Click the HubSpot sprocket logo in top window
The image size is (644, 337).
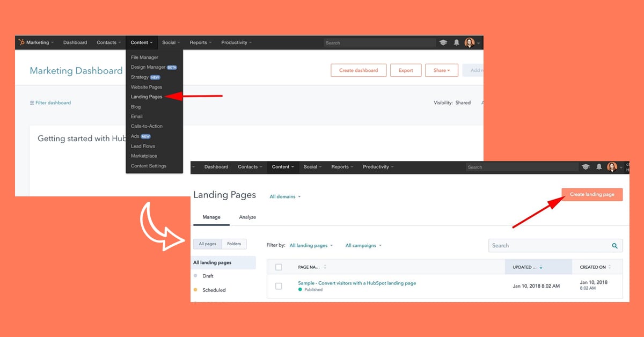21,42
